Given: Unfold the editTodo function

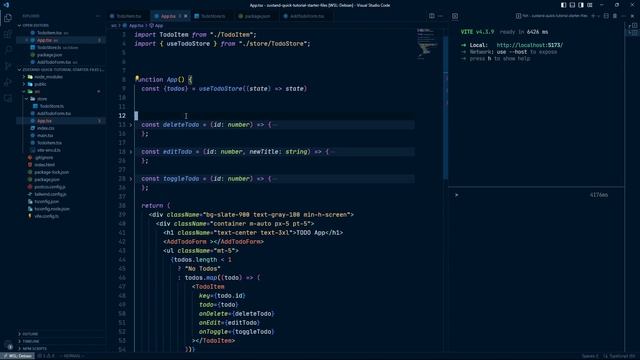Looking at the screenshot, I should click(x=131, y=151).
